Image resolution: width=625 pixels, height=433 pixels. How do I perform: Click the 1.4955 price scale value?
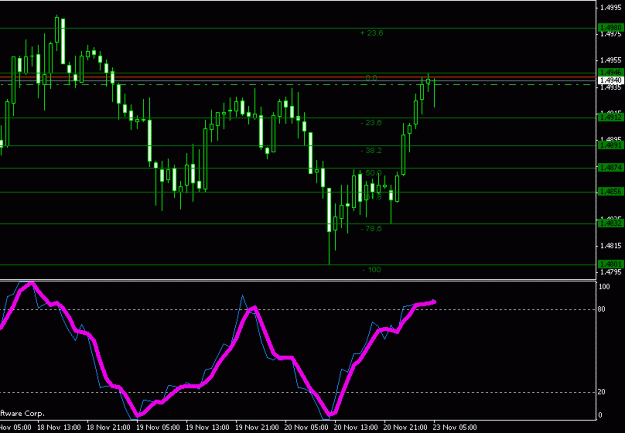click(611, 61)
